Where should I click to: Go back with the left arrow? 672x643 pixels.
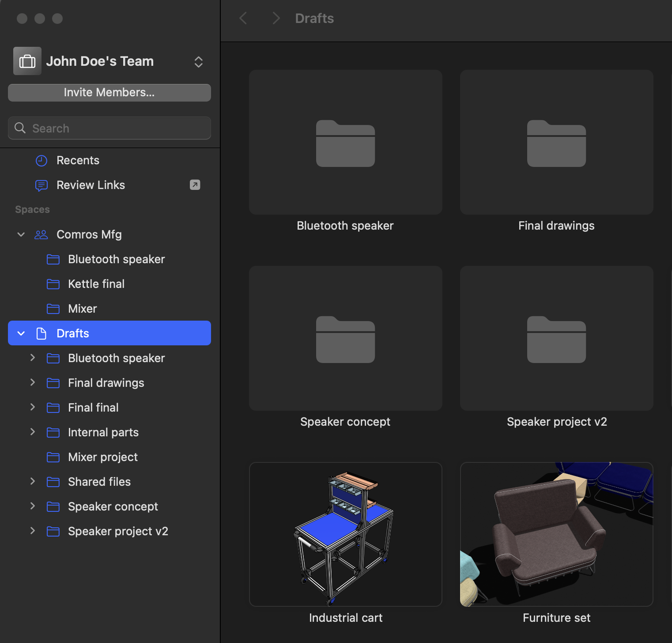coord(243,18)
